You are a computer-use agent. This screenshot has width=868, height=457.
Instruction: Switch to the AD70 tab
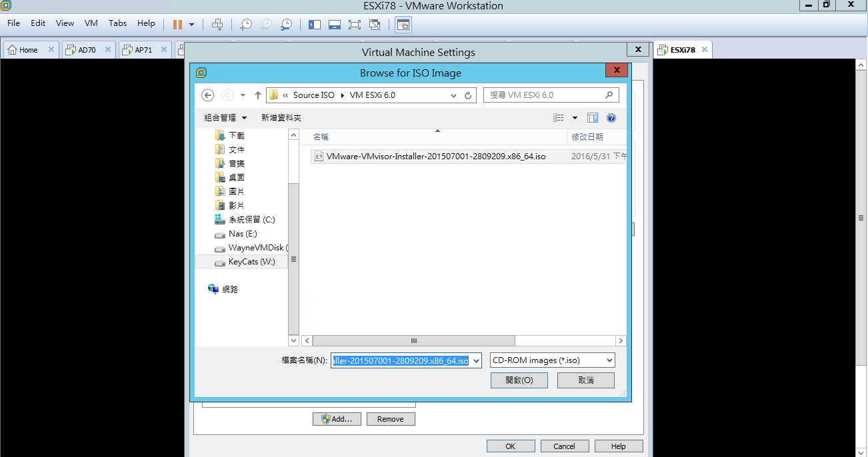pyautogui.click(x=87, y=50)
